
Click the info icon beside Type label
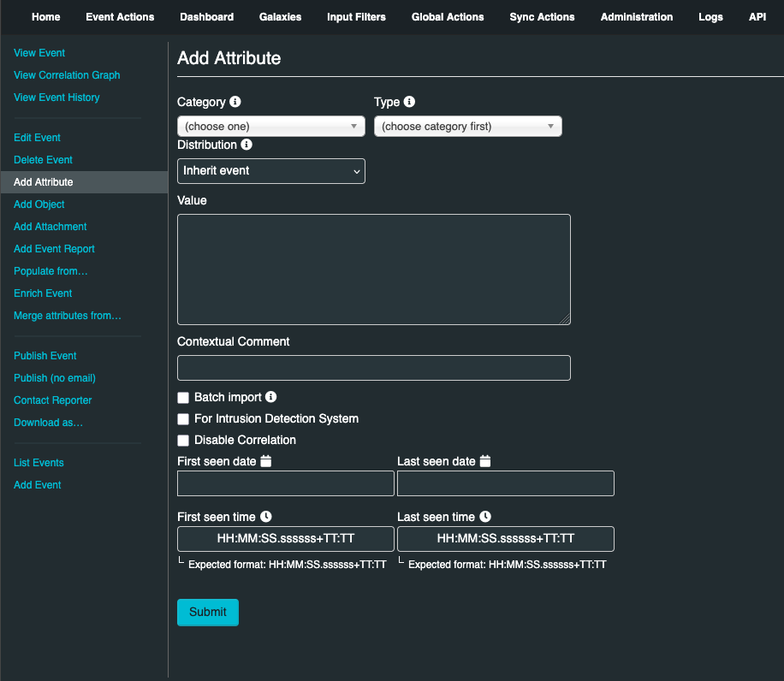click(409, 102)
